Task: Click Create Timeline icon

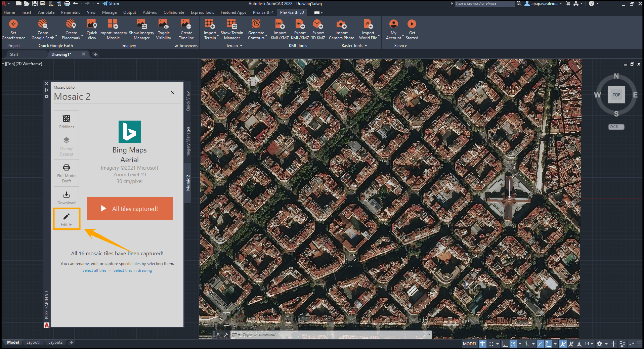Action: point(186,24)
